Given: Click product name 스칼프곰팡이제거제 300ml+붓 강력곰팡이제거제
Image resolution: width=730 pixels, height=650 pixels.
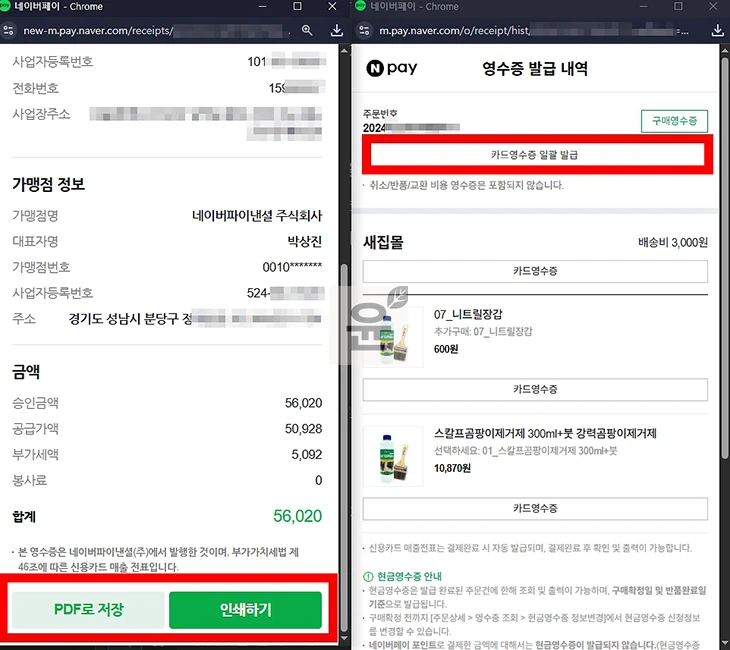Looking at the screenshot, I should point(545,433).
